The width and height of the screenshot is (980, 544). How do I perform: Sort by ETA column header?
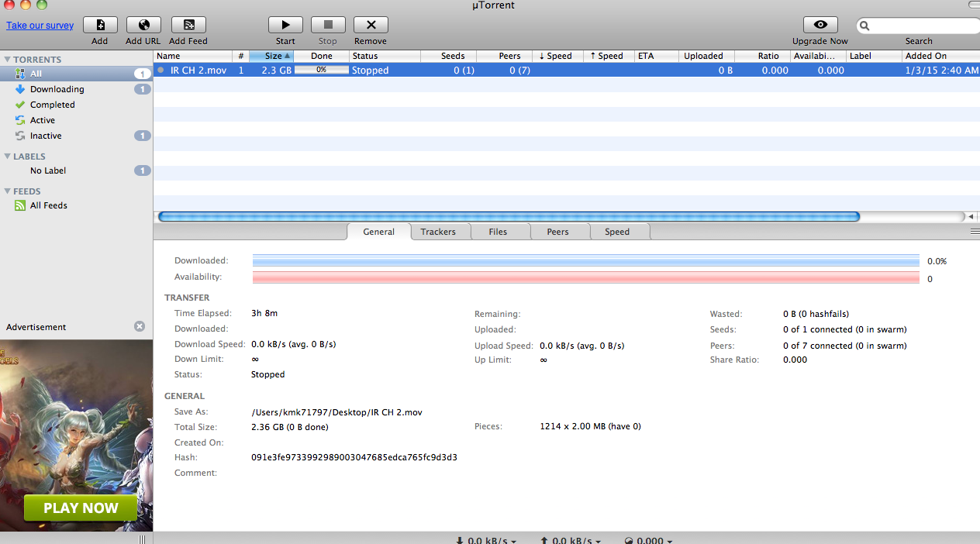pos(656,56)
